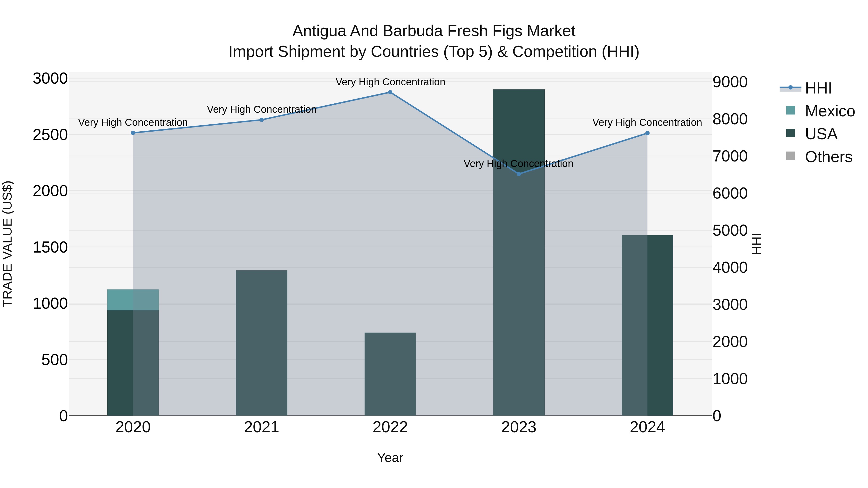This screenshot has width=868, height=488.
Task: Click the 2023 x-axis label
Action: click(x=519, y=428)
